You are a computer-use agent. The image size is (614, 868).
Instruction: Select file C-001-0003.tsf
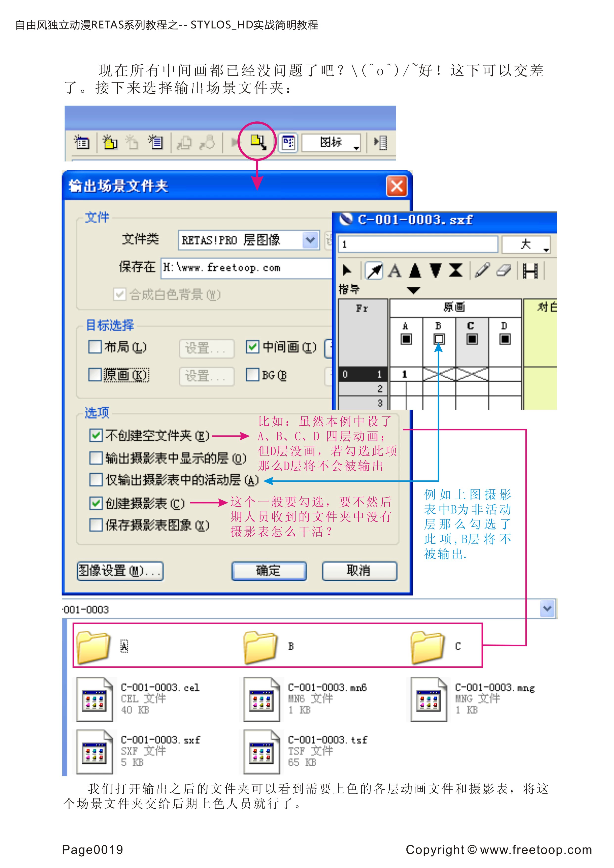305,752
